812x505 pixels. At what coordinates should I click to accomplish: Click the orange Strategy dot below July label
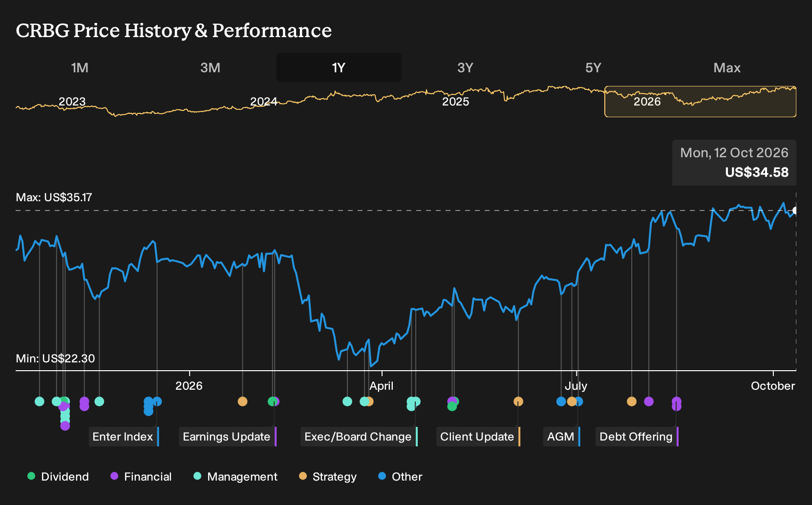pyautogui.click(x=572, y=401)
